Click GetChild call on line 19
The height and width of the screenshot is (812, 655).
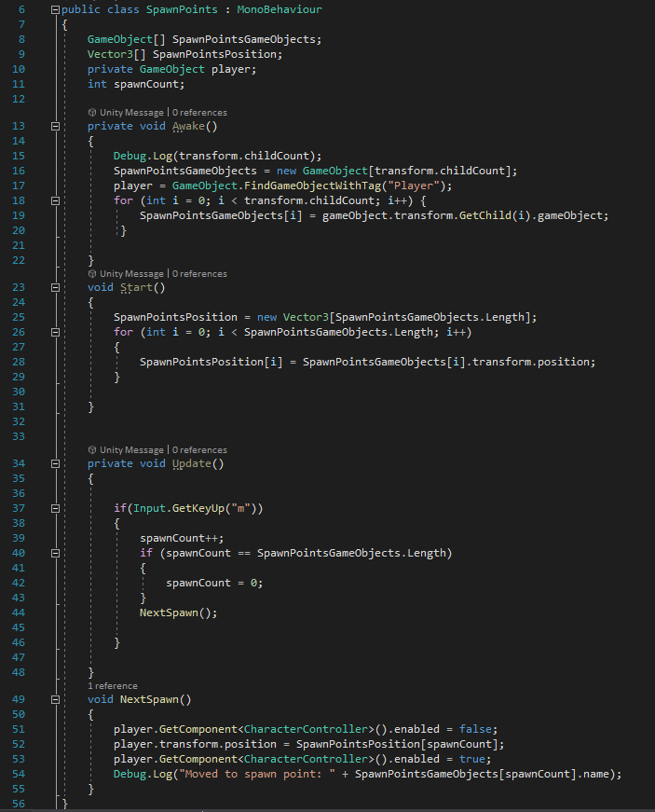click(x=485, y=215)
